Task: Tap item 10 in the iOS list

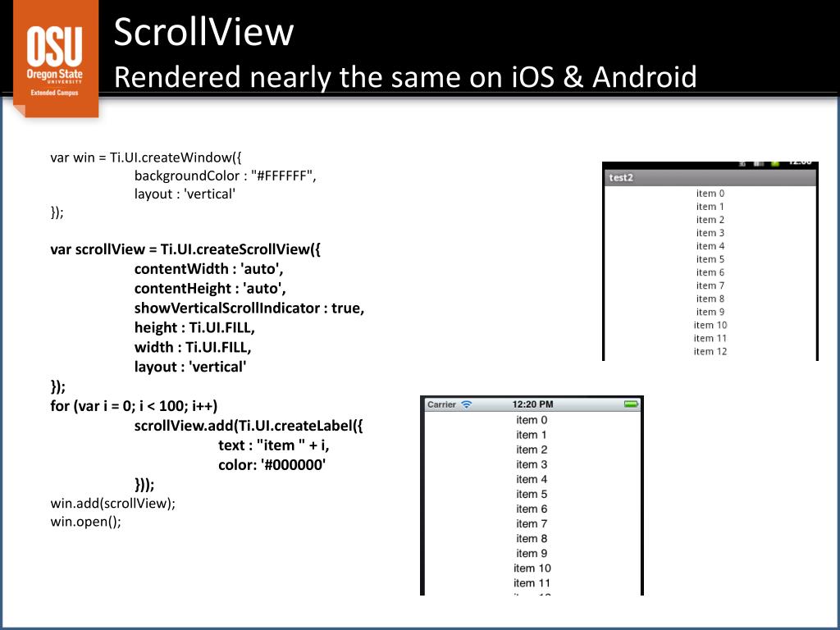Action: (532, 568)
